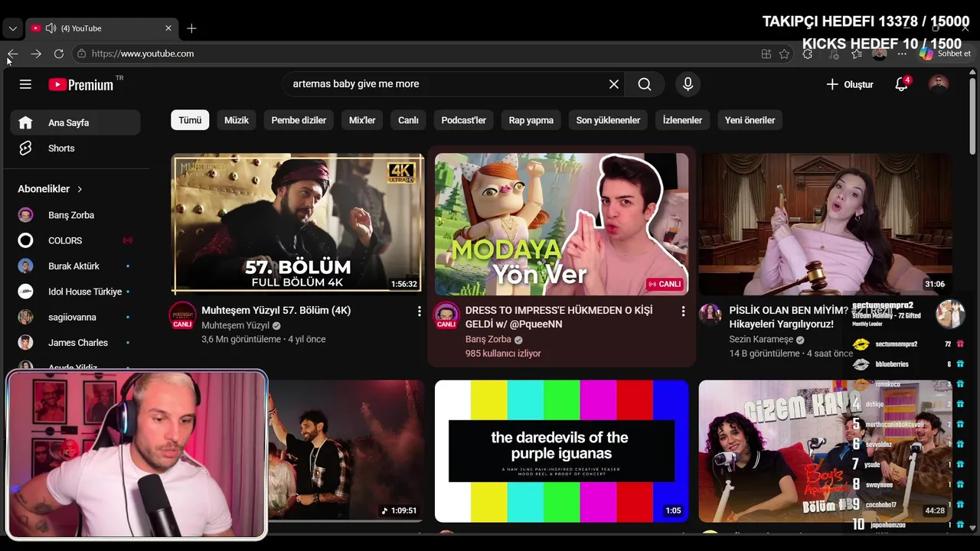Viewport: 980px width, 551px height.
Task: Close the YouTube browser tab
Action: (168, 28)
